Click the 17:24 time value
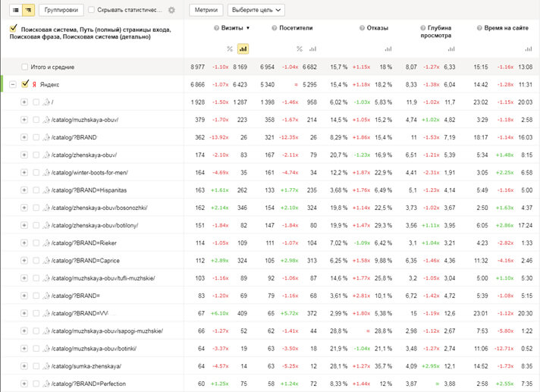Image resolution: width=540 pixels, height=392 pixels. tap(525, 225)
